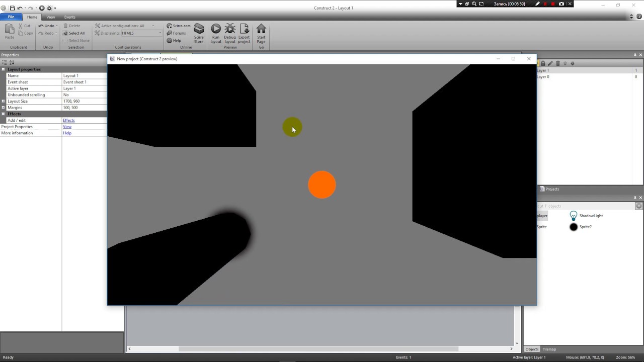Go to the Start Page
Viewport: 644px width, 362px height.
[x=261, y=33]
